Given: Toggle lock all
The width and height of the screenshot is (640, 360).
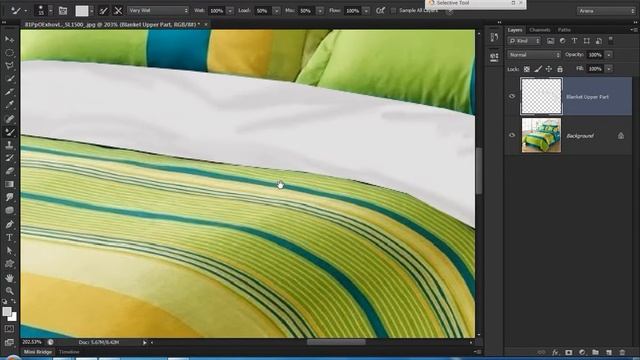Looking at the screenshot, I should 560,69.
